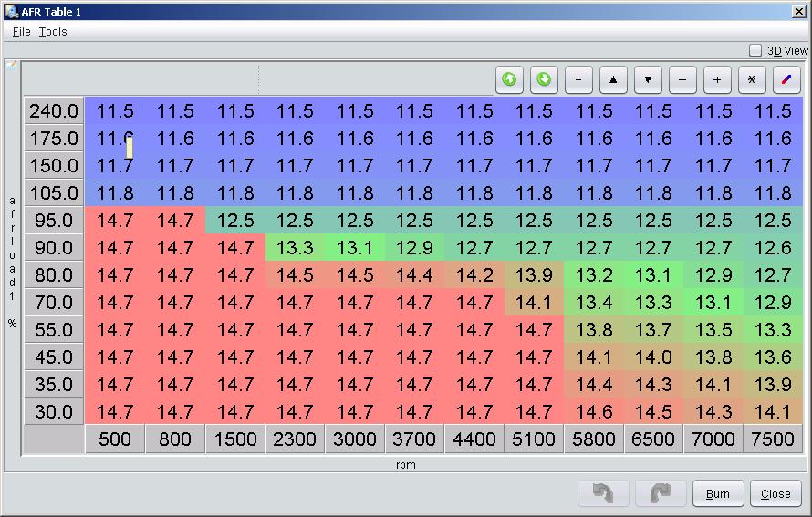This screenshot has height=517, width=812.
Task: Click the up-triangle increment button
Action: pos(613,79)
